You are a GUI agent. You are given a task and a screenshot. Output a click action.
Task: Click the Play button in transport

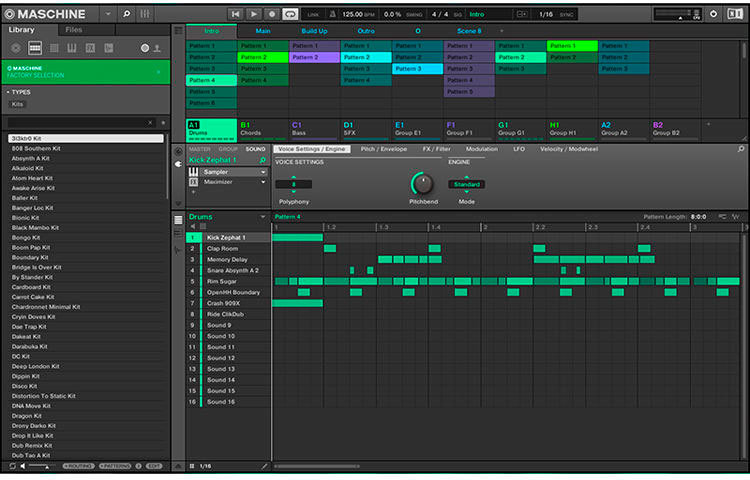tap(254, 14)
